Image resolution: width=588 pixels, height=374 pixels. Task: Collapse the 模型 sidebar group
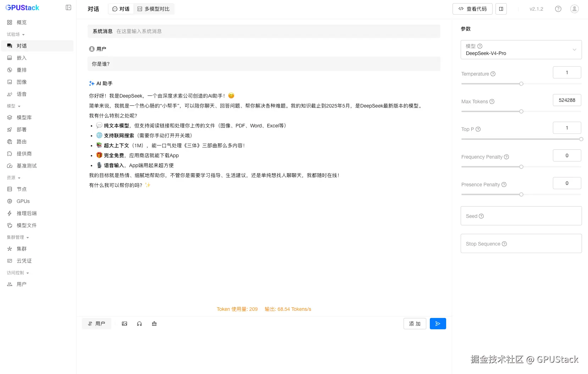14,106
